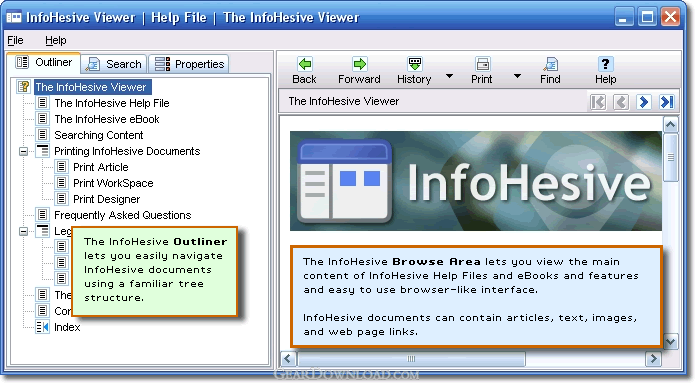Open the History toolbar icon
Screen dimensions: 695x383
point(415,64)
